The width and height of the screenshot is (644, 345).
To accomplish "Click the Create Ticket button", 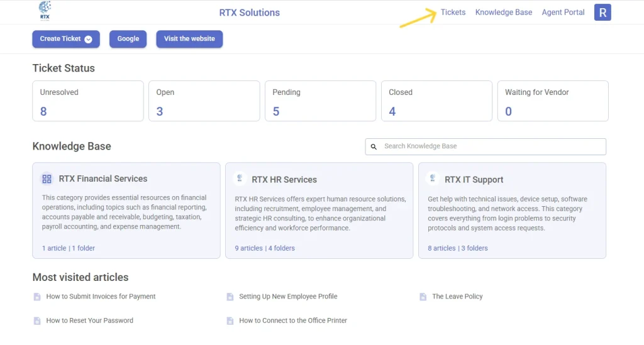I will (x=66, y=39).
